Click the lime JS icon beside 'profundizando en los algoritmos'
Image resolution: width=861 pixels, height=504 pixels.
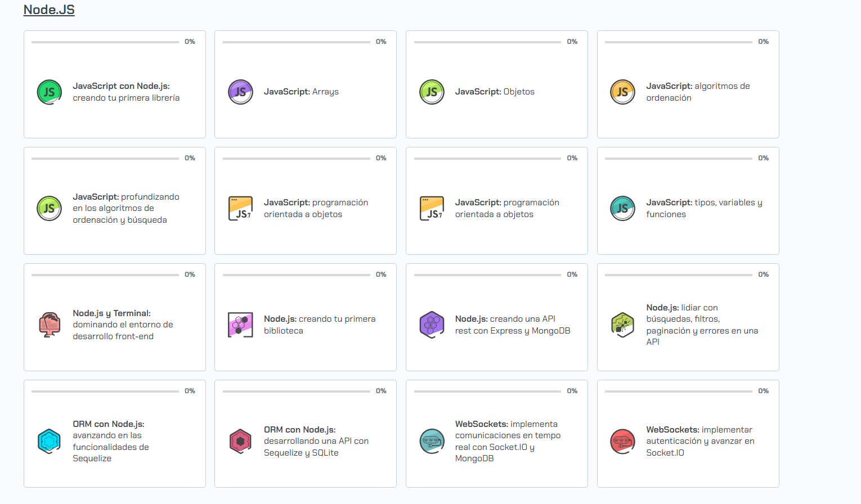pyautogui.click(x=50, y=209)
